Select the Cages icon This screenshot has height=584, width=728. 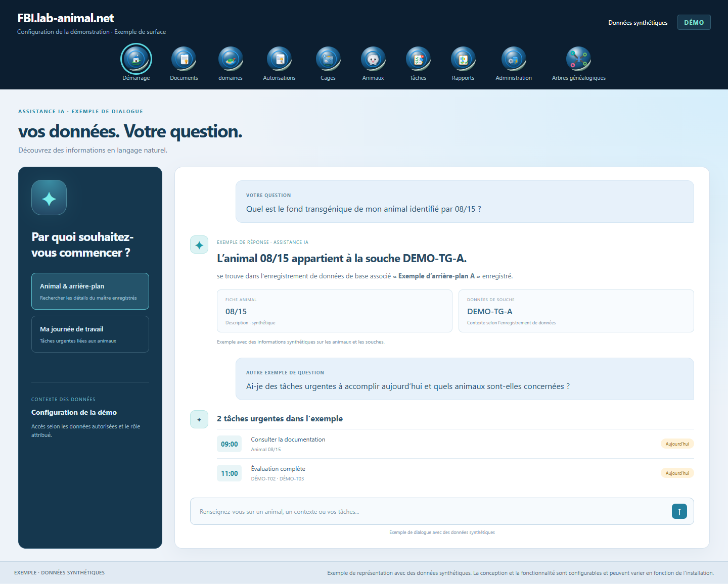tap(328, 59)
